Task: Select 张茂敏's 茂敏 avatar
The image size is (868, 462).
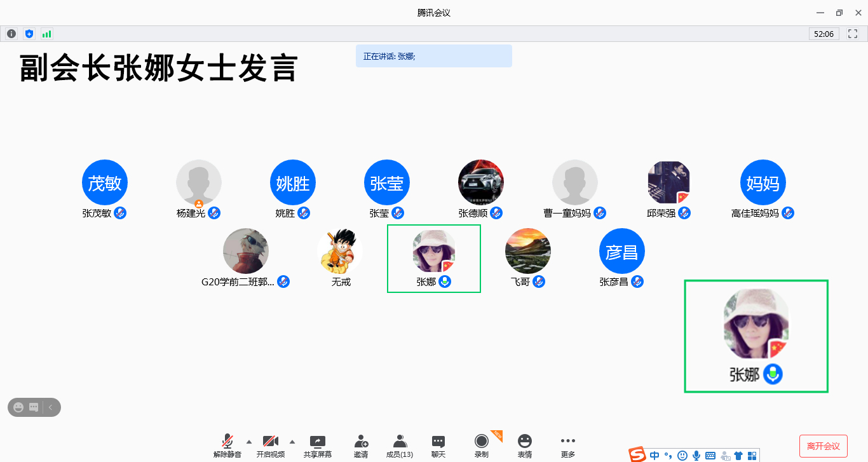Action: tap(105, 182)
